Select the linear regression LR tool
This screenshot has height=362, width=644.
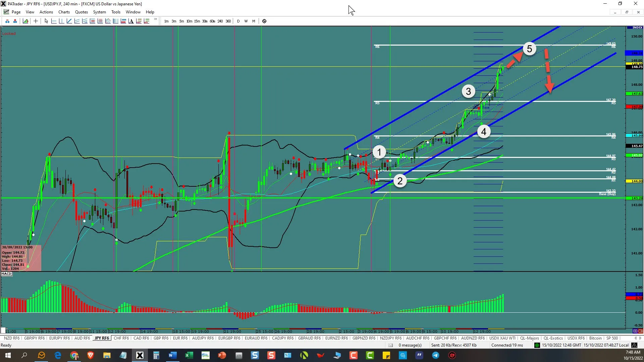tap(85, 21)
